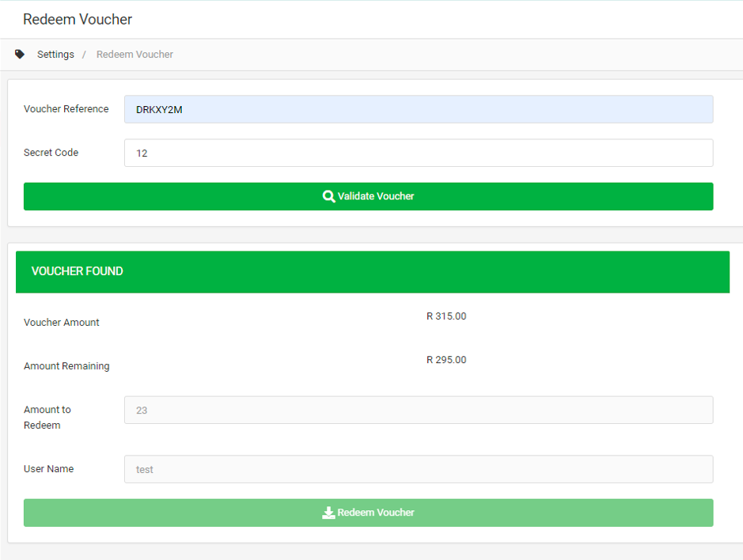Screen dimensions: 743x560
Task: Select the R 315.00 voucher amount value
Action: click(x=446, y=316)
